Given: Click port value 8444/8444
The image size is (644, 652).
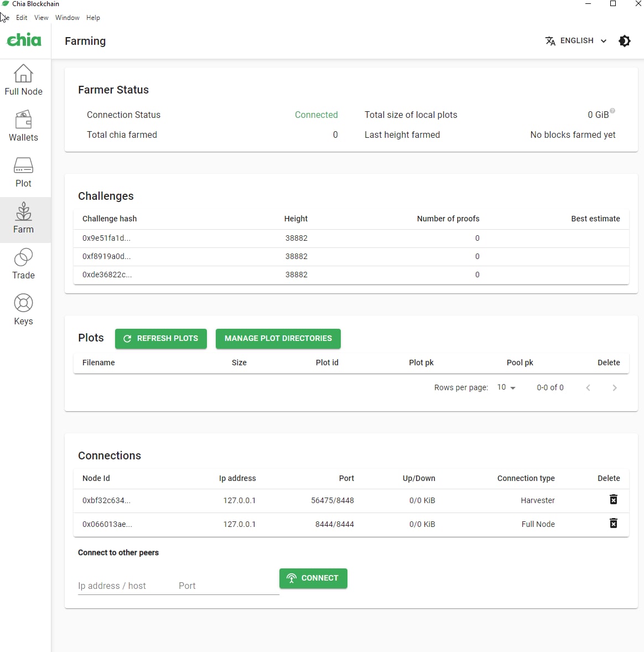Looking at the screenshot, I should click(x=335, y=524).
